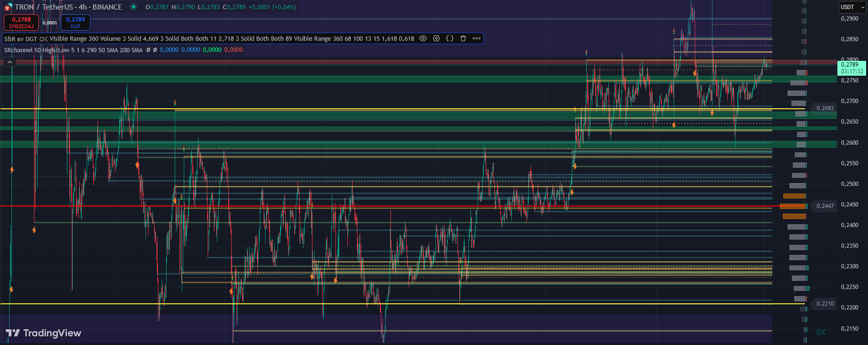
Task: Click the 0.2210 level label
Action: point(824,304)
